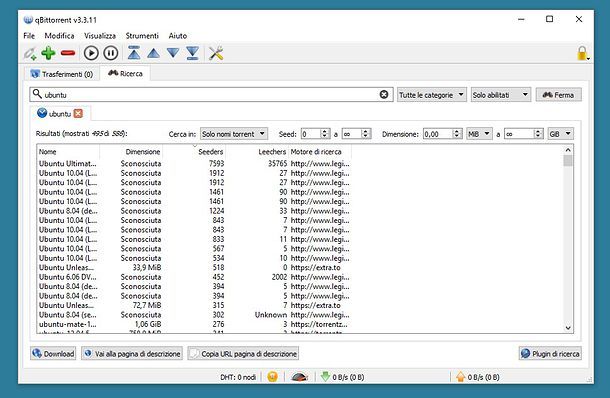This screenshot has height=398, width=610.
Task: Move torrent to bottom of queue icon
Action: point(193,53)
